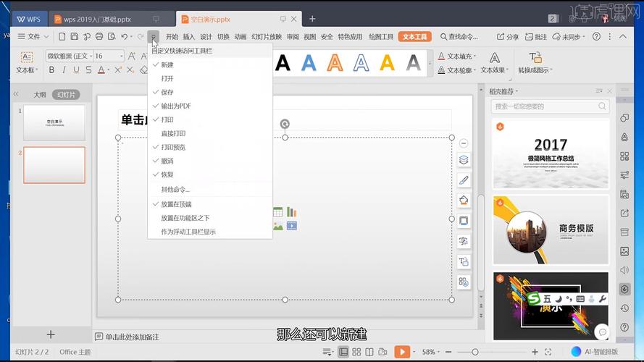The width and height of the screenshot is (644, 362).
Task: Add a new slide with plus button
Action: 51,334
